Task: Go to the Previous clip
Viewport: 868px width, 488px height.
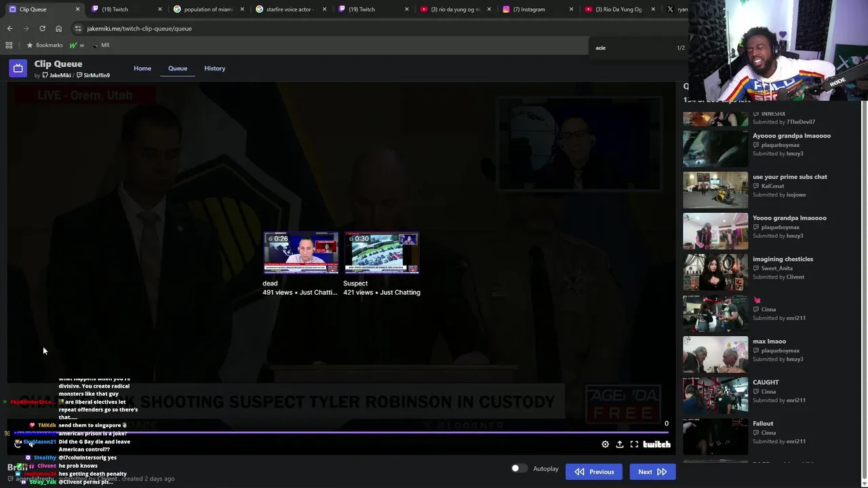Action: 594,472
